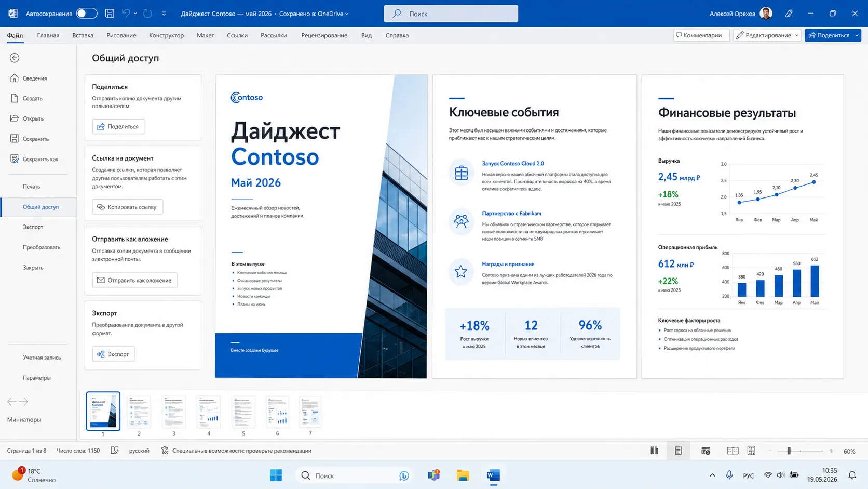This screenshot has height=489, width=868.
Task: Open Сохранить как in sidebar
Action: coord(40,159)
